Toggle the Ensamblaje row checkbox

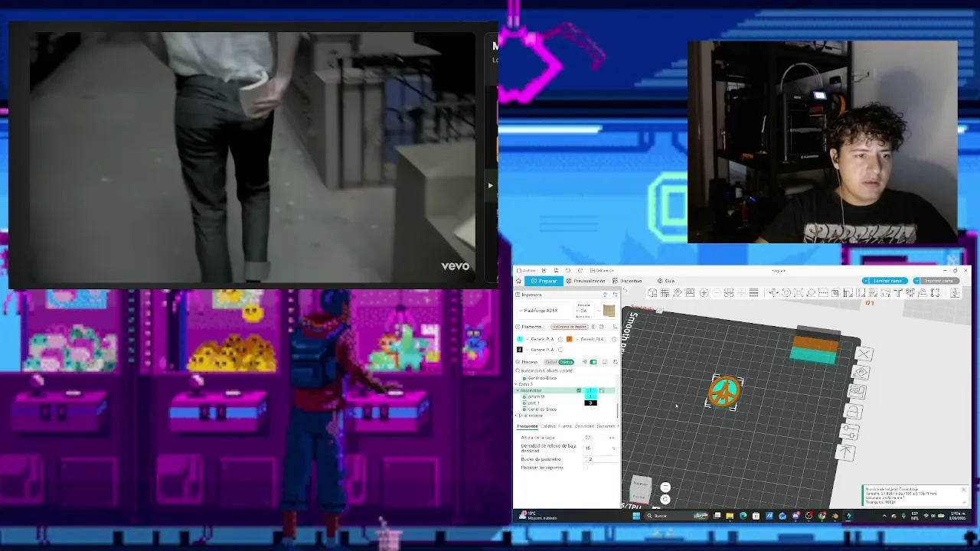(x=579, y=391)
